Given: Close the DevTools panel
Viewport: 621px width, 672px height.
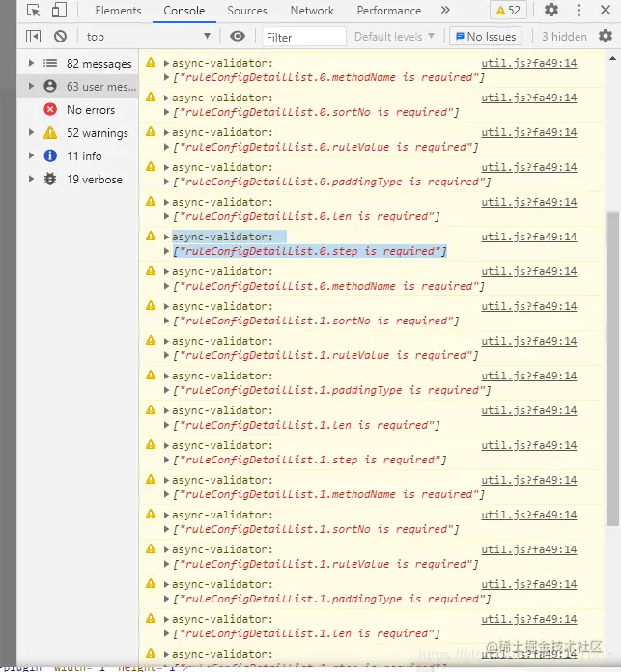Looking at the screenshot, I should 606,10.
